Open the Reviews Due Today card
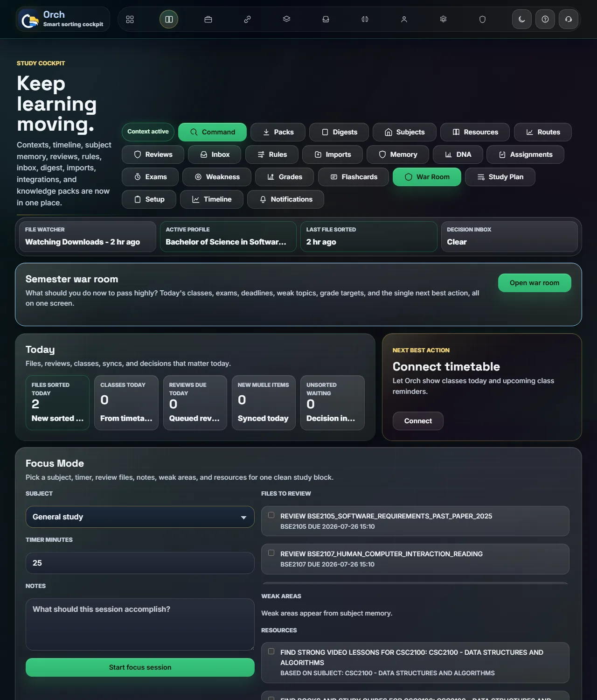Viewport: 597px width, 700px height. [x=195, y=403]
